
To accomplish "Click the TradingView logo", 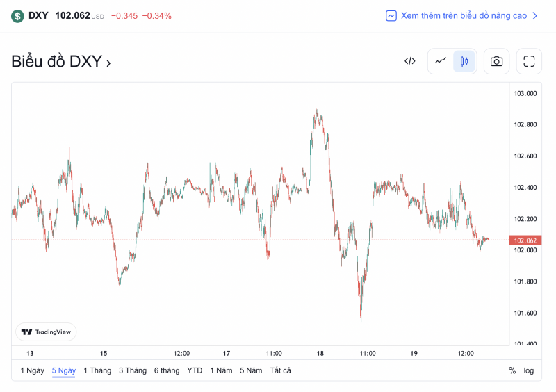I will tap(46, 332).
